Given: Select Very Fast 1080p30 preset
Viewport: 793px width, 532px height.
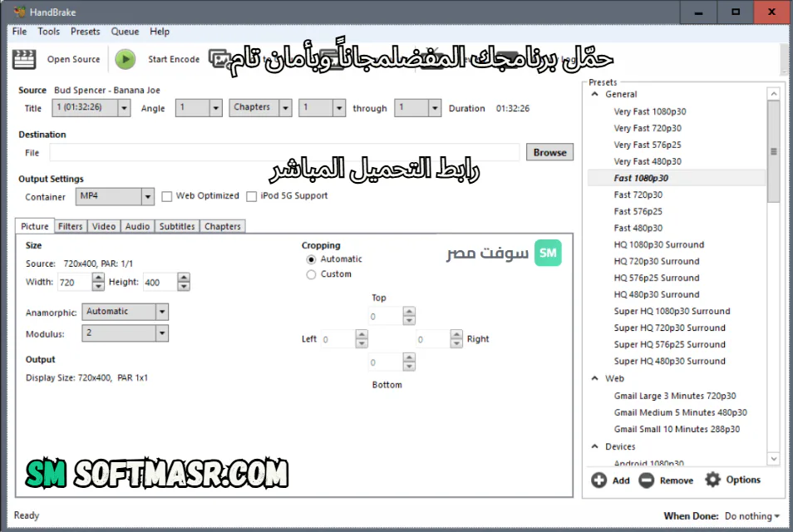Looking at the screenshot, I should pos(650,111).
